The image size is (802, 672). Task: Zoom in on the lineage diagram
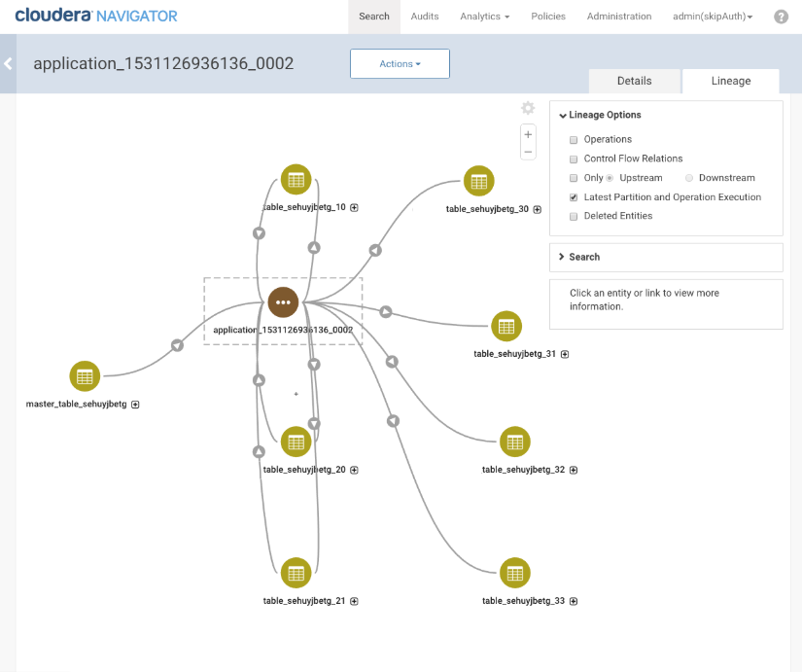(x=528, y=134)
